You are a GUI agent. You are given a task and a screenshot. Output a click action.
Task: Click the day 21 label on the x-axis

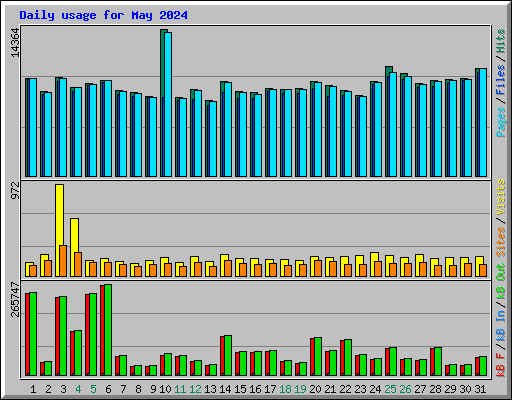[330, 389]
